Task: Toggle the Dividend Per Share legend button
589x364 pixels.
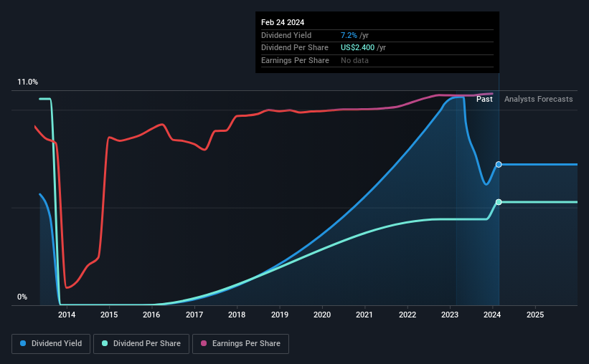Action: coord(141,344)
